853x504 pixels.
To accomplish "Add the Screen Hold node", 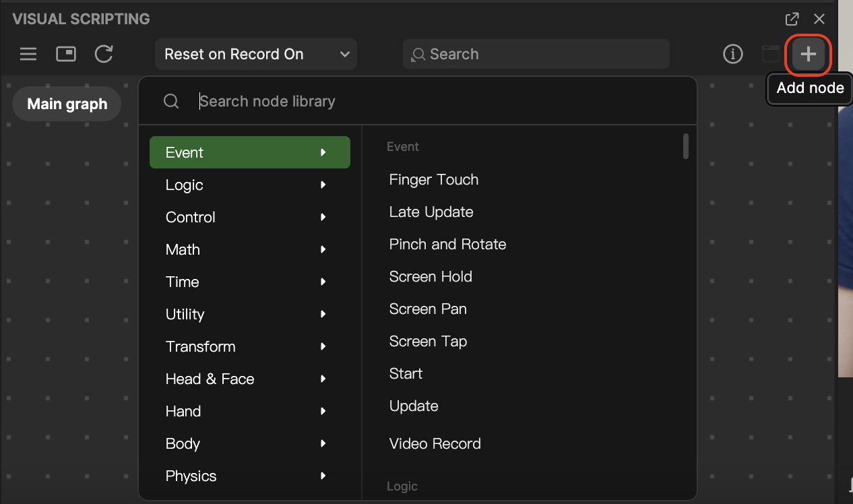I will click(x=431, y=277).
